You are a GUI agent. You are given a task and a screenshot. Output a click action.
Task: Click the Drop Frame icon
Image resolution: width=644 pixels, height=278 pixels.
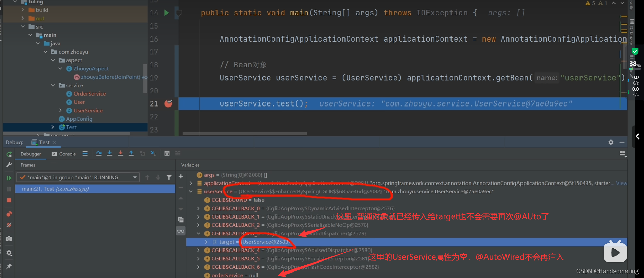[x=142, y=153]
